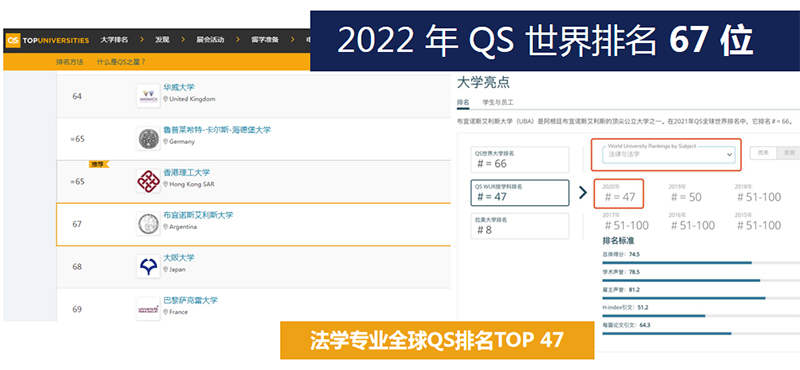This screenshot has height=370, width=800.
Task: Click the Hong Kong PolyU logo
Action: [148, 181]
